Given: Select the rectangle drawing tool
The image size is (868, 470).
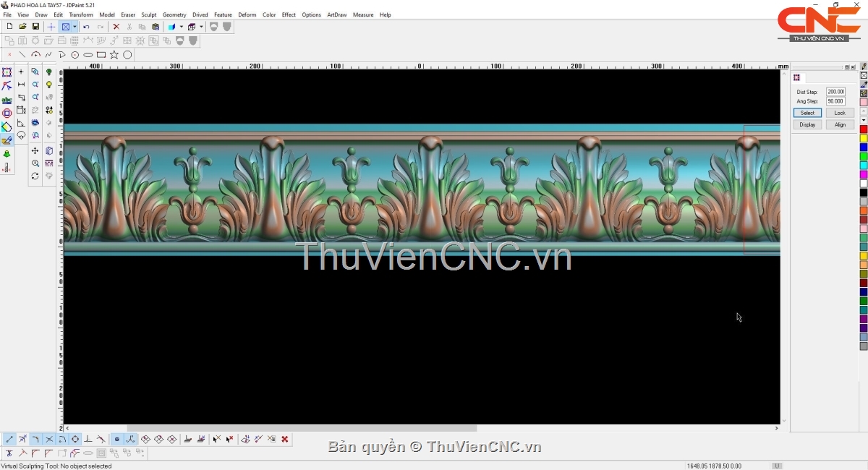Looking at the screenshot, I should click(x=101, y=55).
